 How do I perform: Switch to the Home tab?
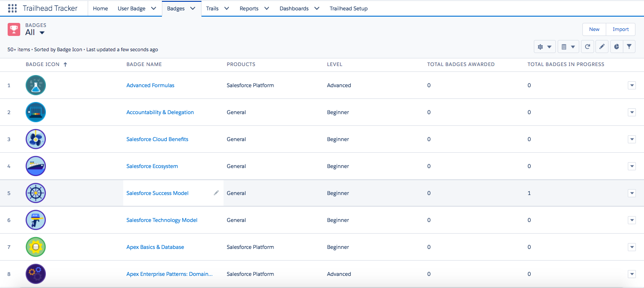pos(100,8)
